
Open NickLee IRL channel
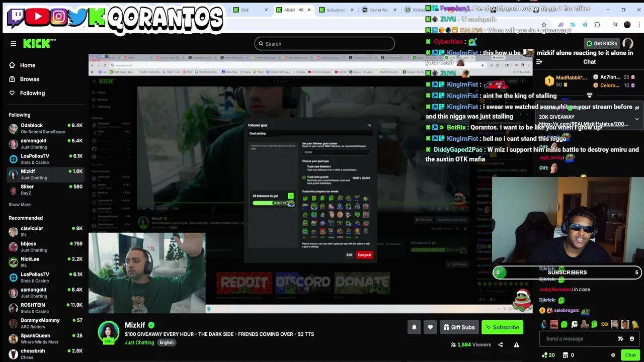click(45, 262)
